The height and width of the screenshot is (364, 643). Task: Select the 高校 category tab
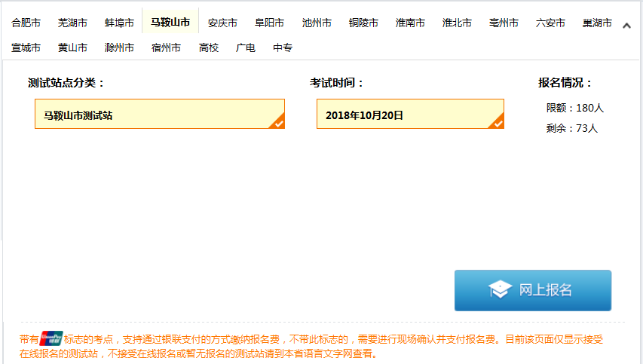(209, 48)
